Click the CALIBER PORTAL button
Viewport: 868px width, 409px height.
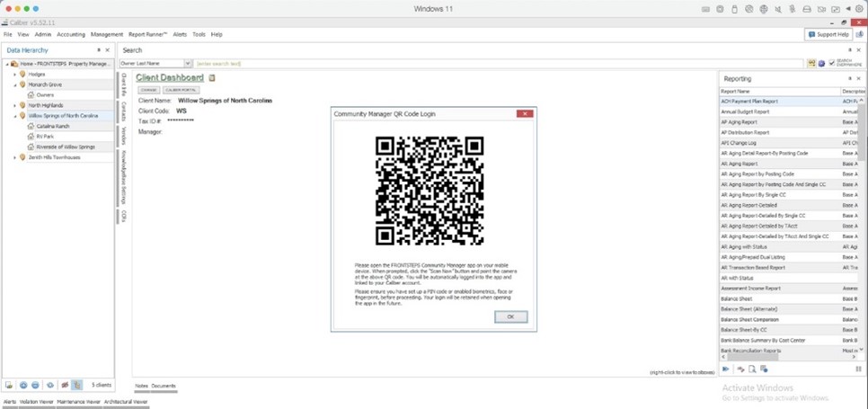point(181,90)
